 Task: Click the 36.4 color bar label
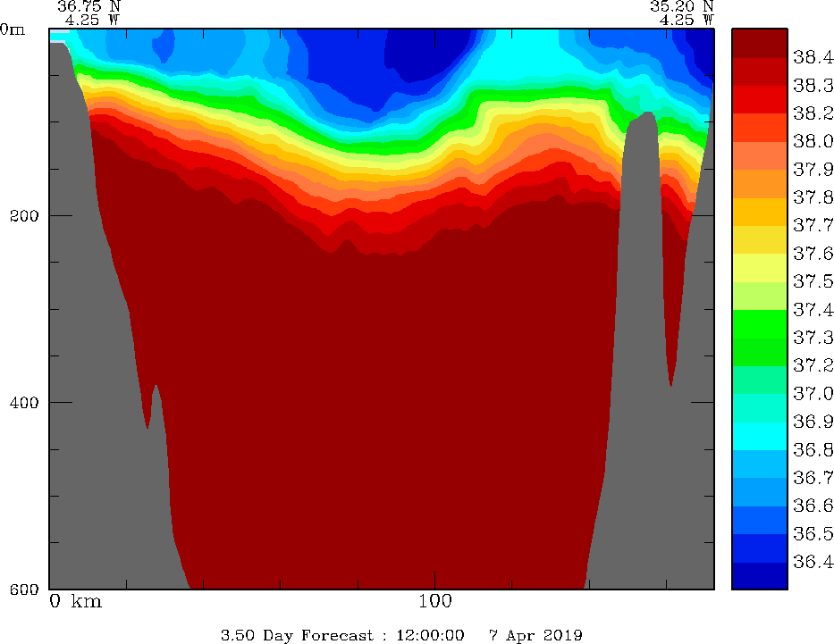tap(813, 562)
